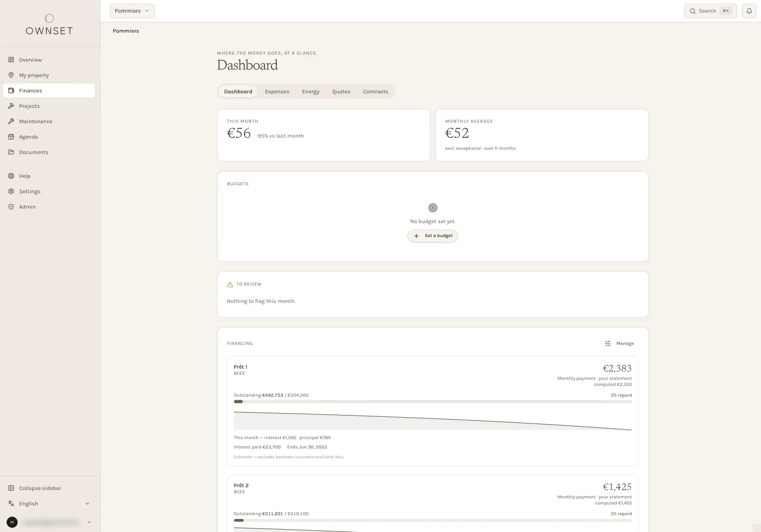Click the warning triangle icon beside To Review

pyautogui.click(x=230, y=284)
